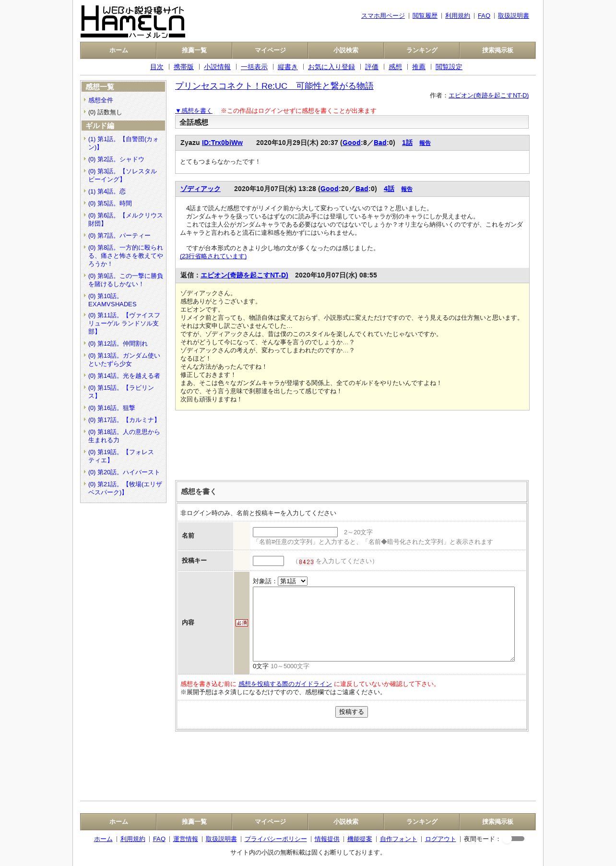Select 第16話。狙撃 in sidebar
Image resolution: width=616 pixels, height=866 pixels.
pyautogui.click(x=112, y=408)
